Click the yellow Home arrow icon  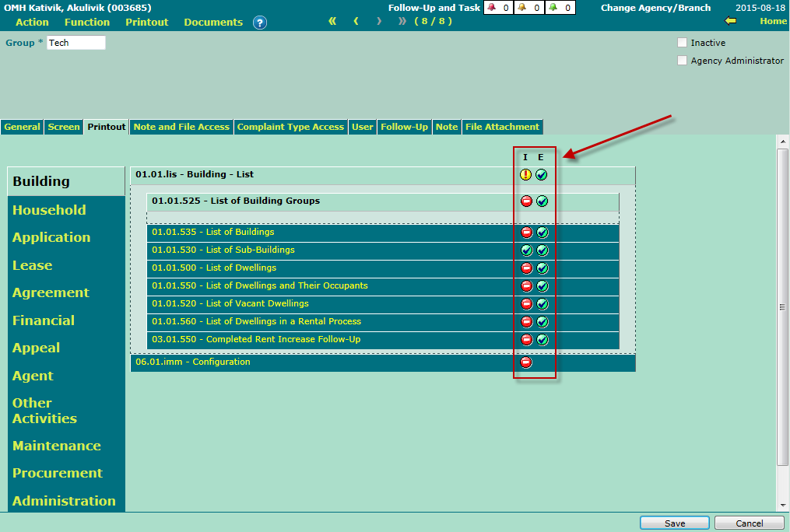click(729, 21)
